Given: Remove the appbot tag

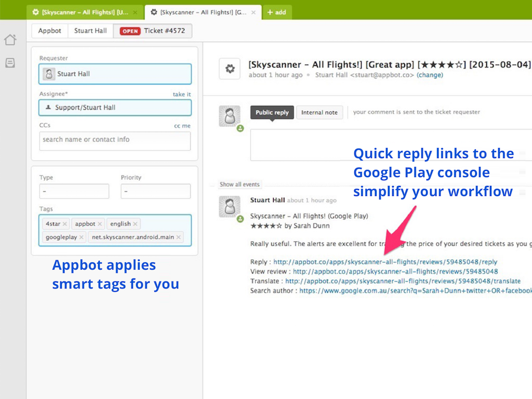Looking at the screenshot, I should (x=100, y=224).
